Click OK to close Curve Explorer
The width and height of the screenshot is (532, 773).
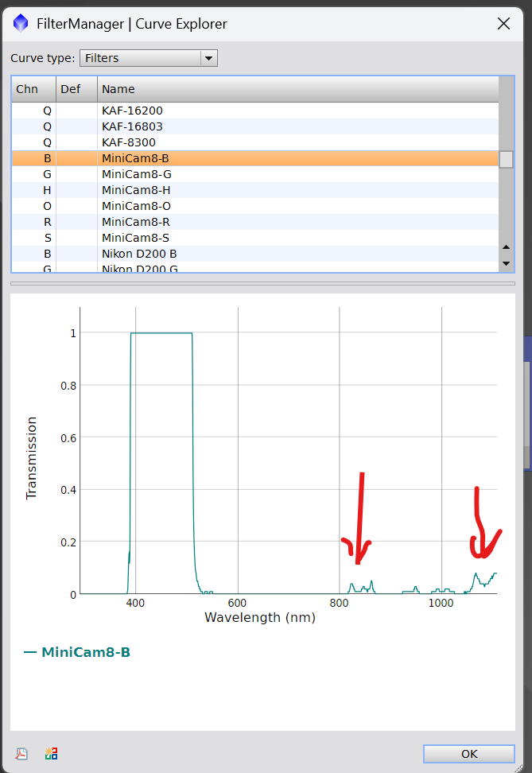point(469,754)
